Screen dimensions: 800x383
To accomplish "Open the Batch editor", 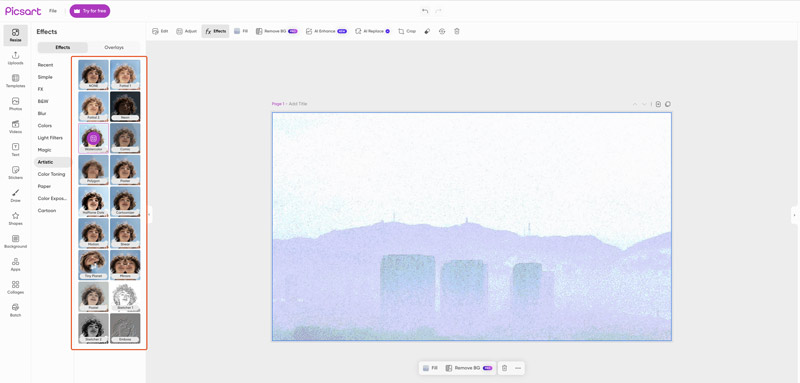I will (x=15, y=310).
